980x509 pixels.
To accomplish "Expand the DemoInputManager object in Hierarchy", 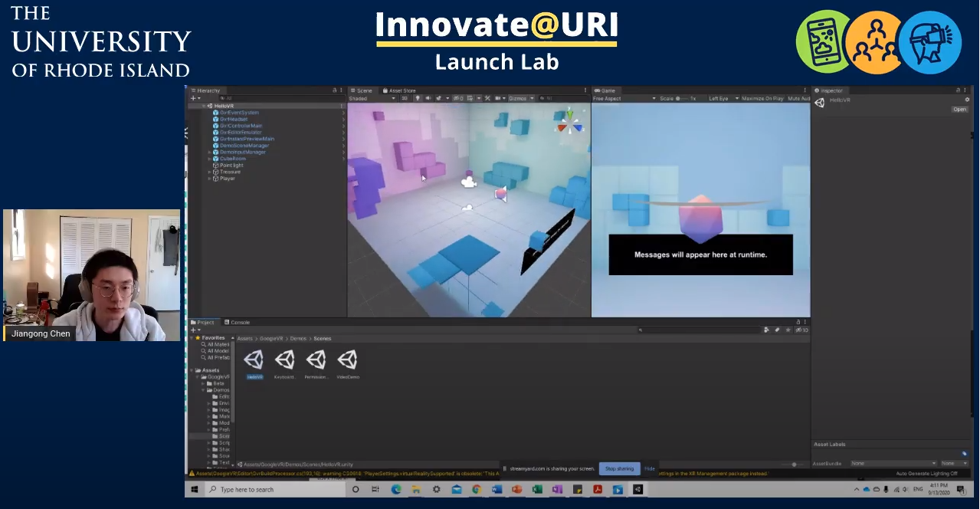I will click(209, 152).
